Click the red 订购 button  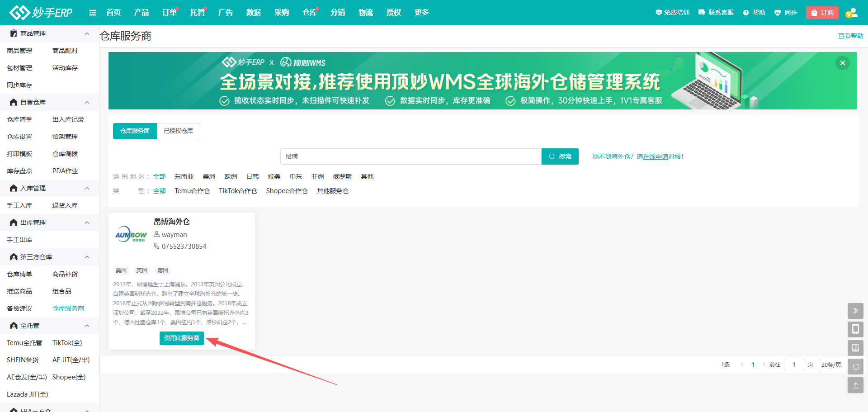(x=822, y=13)
